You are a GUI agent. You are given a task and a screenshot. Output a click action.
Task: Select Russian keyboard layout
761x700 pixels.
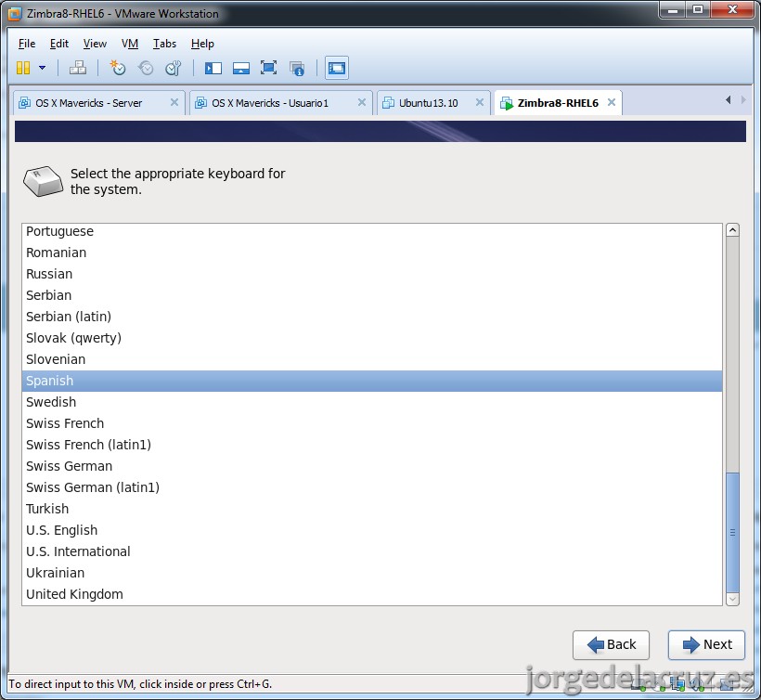372,274
